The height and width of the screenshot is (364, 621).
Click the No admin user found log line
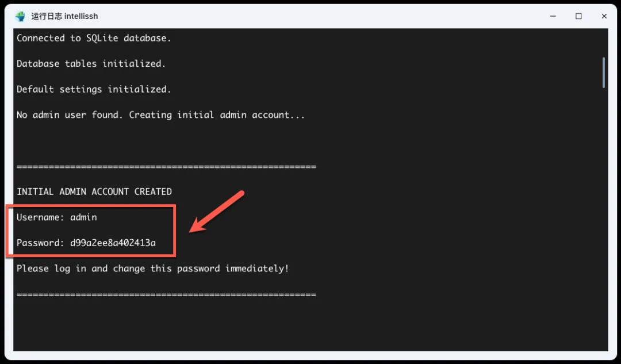(x=161, y=115)
